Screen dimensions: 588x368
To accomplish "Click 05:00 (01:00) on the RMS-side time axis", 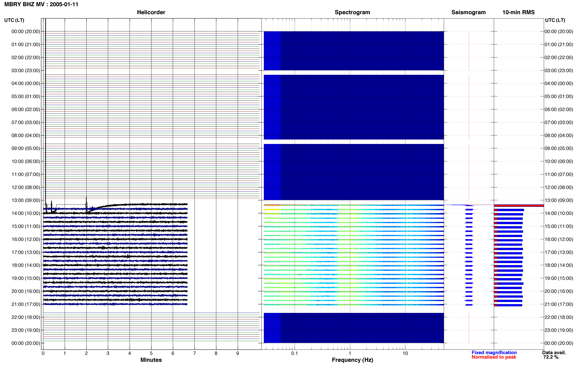I will click(559, 97).
